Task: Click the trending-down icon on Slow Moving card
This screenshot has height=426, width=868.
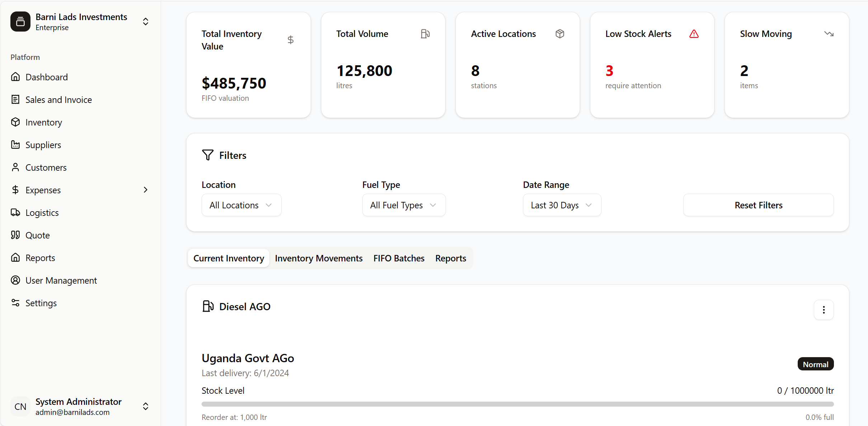Action: click(x=829, y=34)
